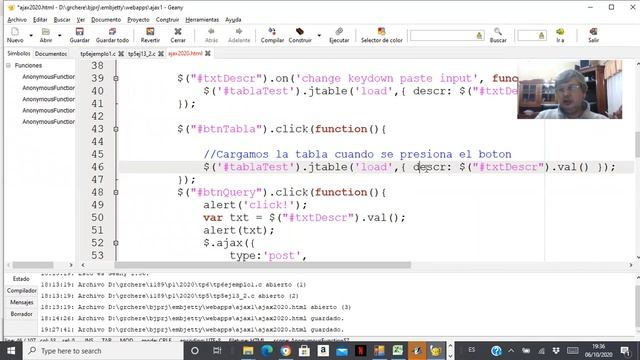Screen dimensions: 640x360
Task: Open Task View on the taskbar
Action: tap(217, 351)
